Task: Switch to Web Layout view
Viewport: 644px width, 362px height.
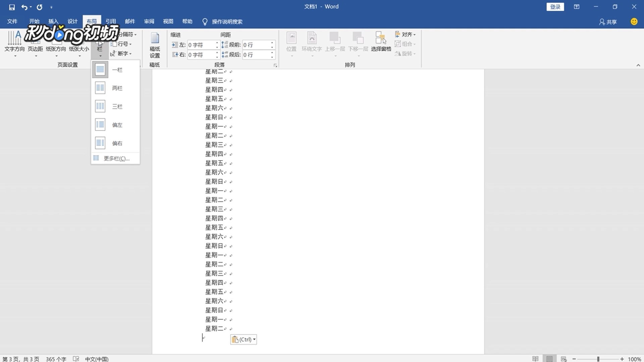Action: pyautogui.click(x=564, y=359)
